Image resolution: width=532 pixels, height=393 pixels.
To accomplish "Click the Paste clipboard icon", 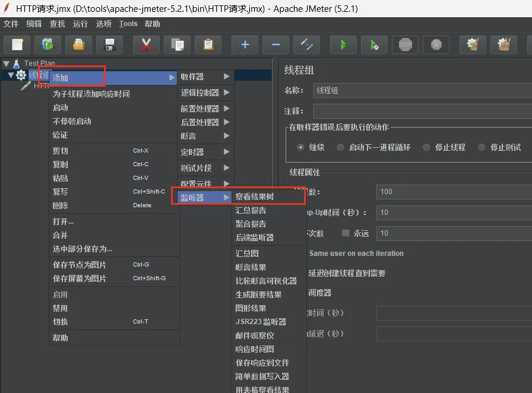I will [x=208, y=45].
